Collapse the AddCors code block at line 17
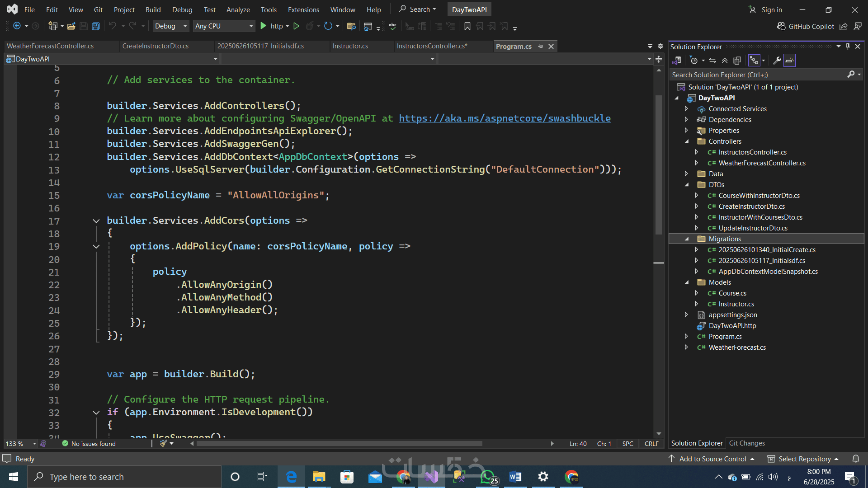This screenshot has width=868, height=488. (x=96, y=221)
